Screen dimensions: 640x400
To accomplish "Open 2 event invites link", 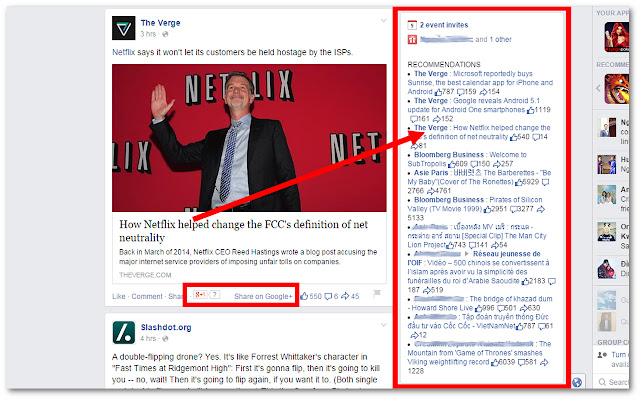I will (444, 25).
